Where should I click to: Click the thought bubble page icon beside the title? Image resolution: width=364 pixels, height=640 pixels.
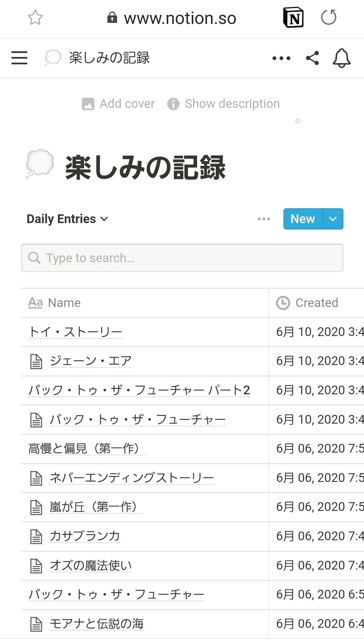(x=40, y=164)
